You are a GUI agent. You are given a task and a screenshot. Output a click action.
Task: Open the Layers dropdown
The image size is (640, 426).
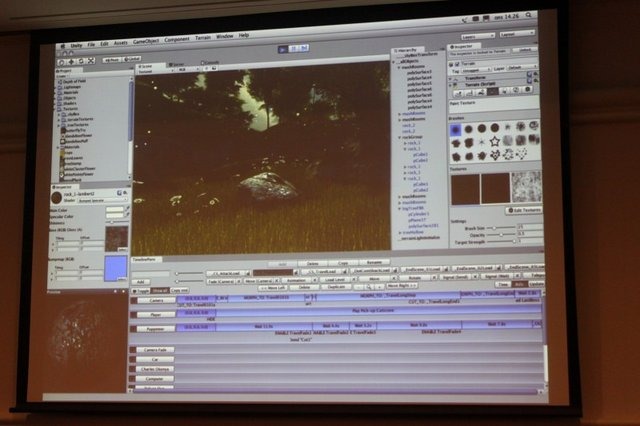click(x=478, y=36)
